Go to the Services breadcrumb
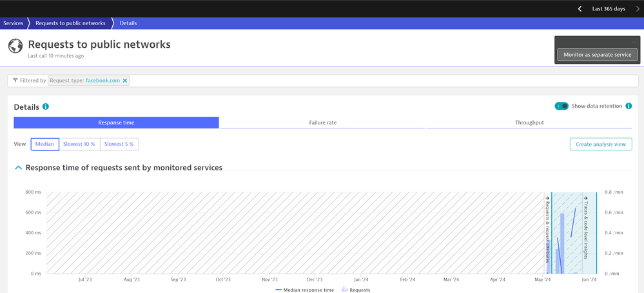Viewport: 644px width, 293px height. [x=13, y=23]
